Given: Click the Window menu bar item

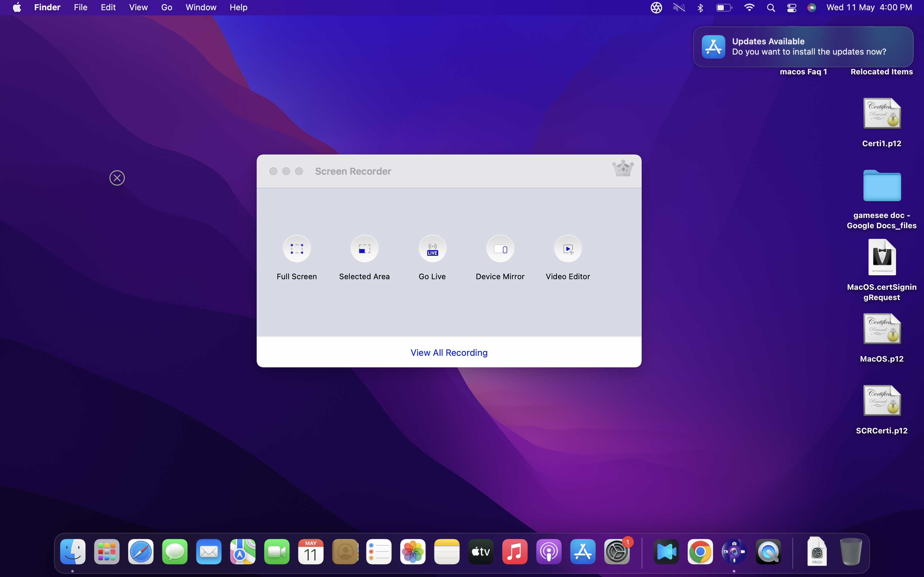Looking at the screenshot, I should tap(201, 8).
